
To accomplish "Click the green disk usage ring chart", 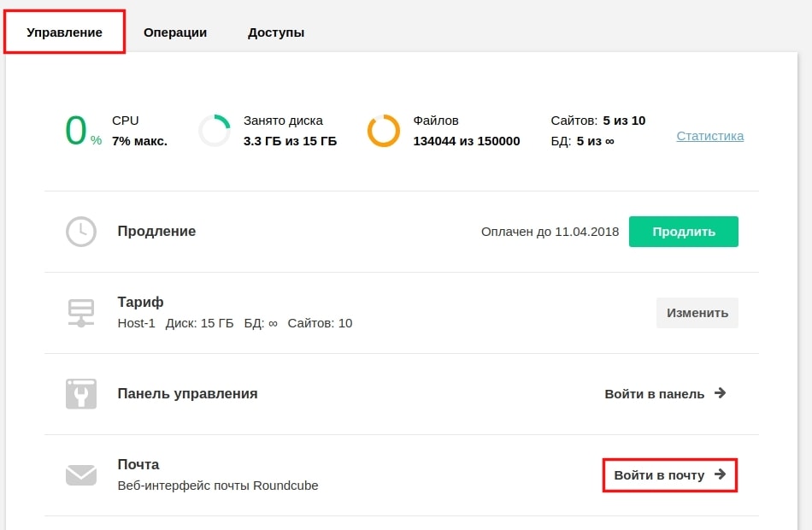I will click(x=215, y=131).
